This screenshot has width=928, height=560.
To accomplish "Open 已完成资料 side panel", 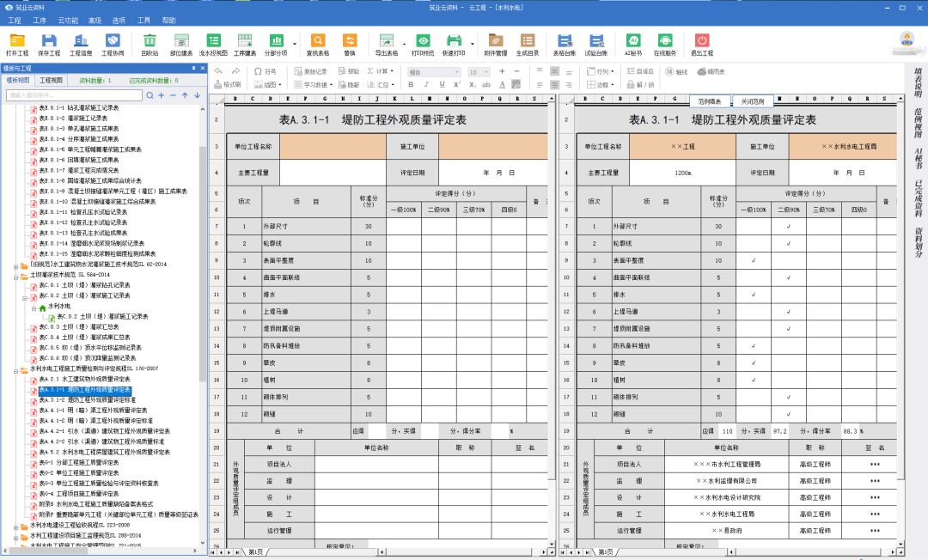I will click(x=918, y=198).
